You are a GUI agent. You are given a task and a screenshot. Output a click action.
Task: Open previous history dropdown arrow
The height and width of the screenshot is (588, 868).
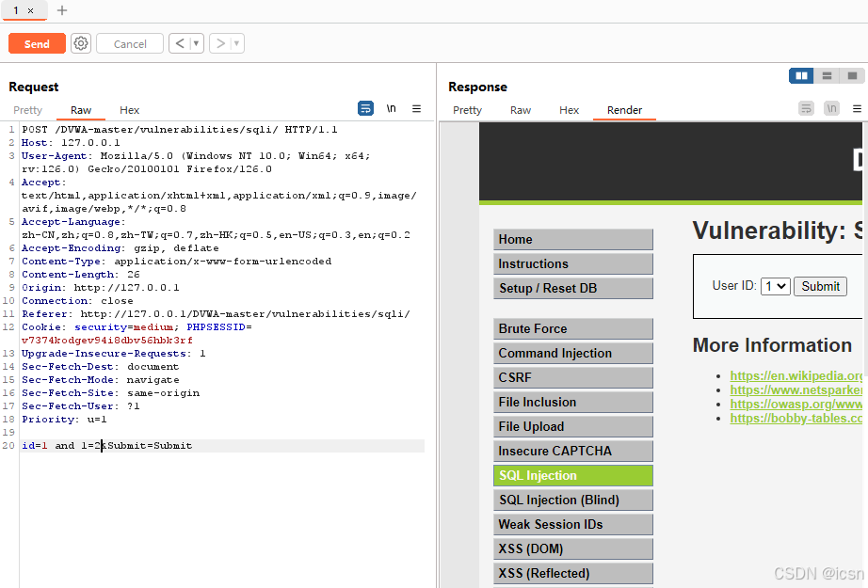pos(196,43)
